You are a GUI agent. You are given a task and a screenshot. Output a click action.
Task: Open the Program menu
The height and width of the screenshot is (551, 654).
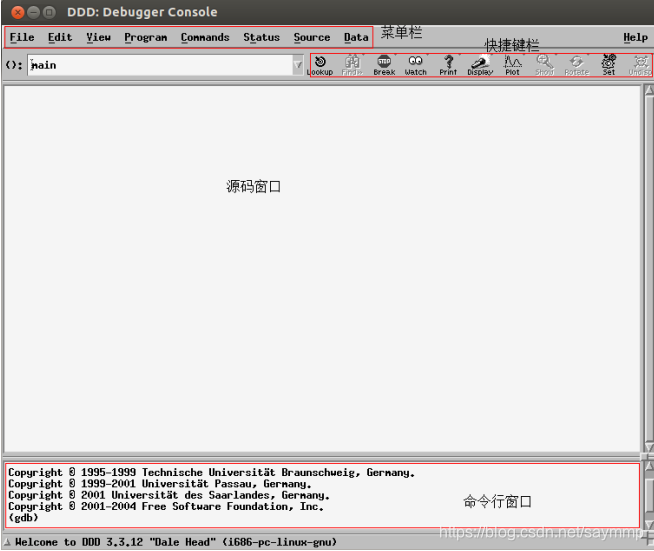146,38
